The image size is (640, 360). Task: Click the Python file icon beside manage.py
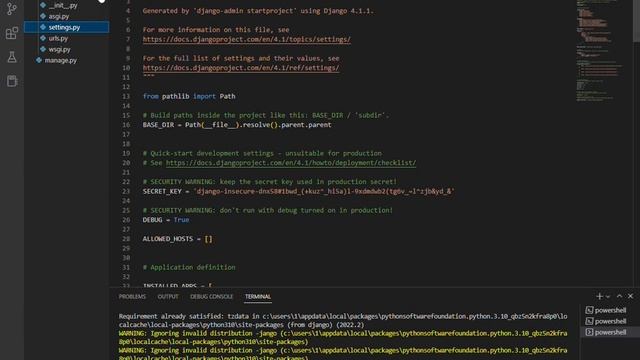tap(39, 60)
